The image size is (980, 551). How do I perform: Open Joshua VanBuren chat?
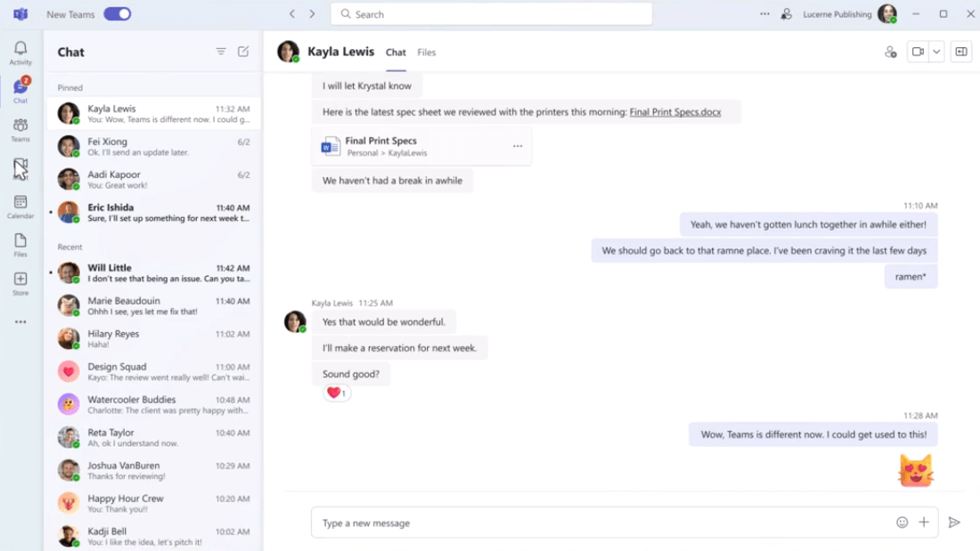(x=154, y=470)
